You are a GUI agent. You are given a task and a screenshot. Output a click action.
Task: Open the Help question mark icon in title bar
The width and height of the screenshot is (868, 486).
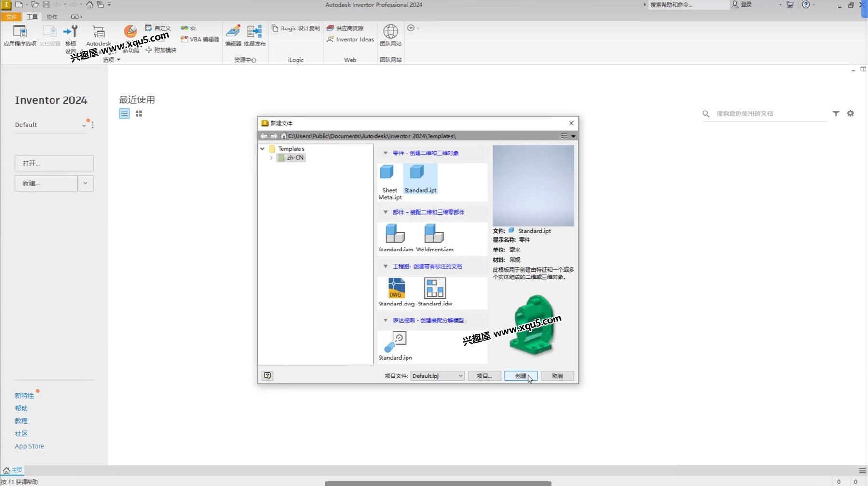pyautogui.click(x=806, y=4)
